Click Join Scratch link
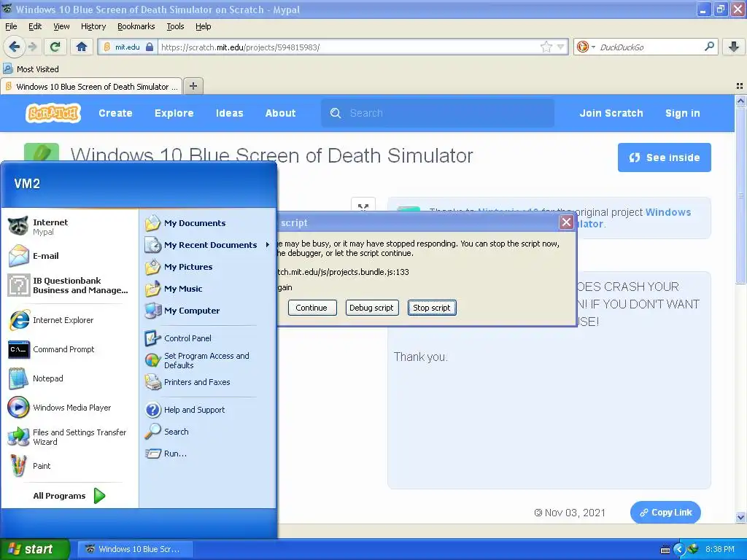Image resolution: width=747 pixels, height=560 pixels. coord(611,113)
